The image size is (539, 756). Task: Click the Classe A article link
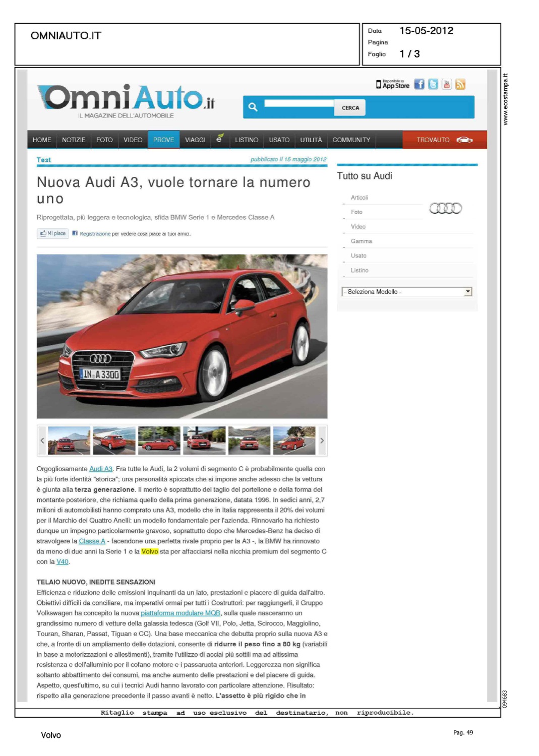[x=92, y=541]
